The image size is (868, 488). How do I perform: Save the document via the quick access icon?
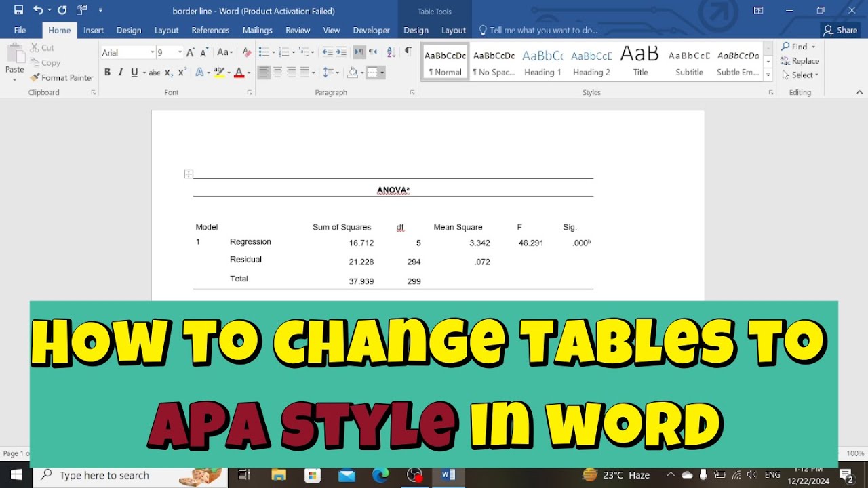(x=18, y=10)
